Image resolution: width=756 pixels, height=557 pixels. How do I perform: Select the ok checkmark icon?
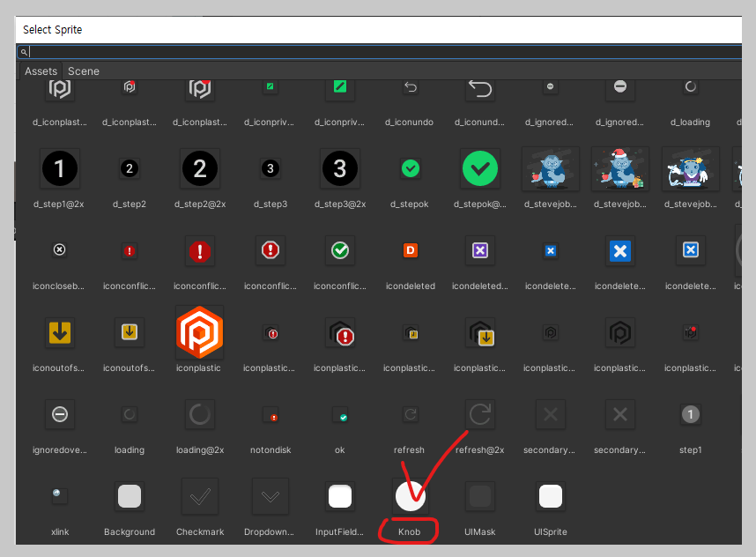point(340,415)
